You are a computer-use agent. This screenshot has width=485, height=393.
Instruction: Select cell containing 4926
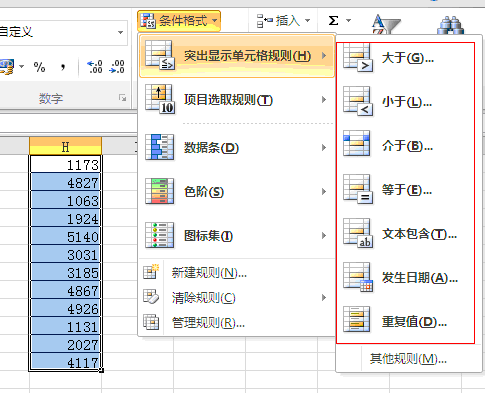[x=65, y=308]
